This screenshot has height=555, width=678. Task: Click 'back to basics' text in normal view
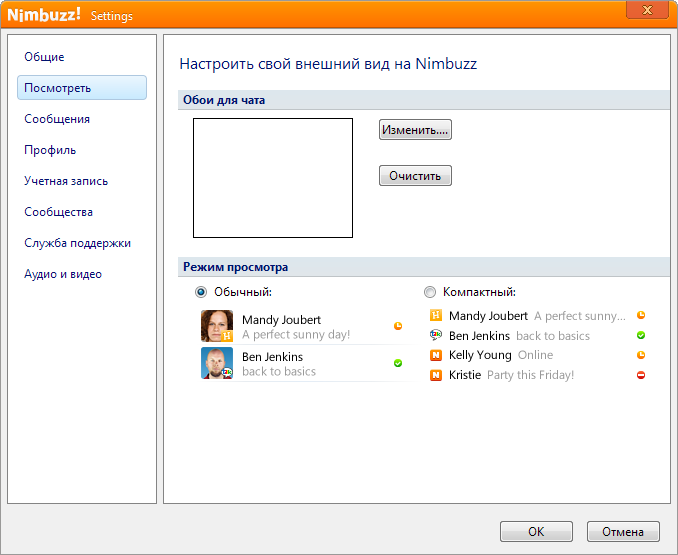point(279,372)
